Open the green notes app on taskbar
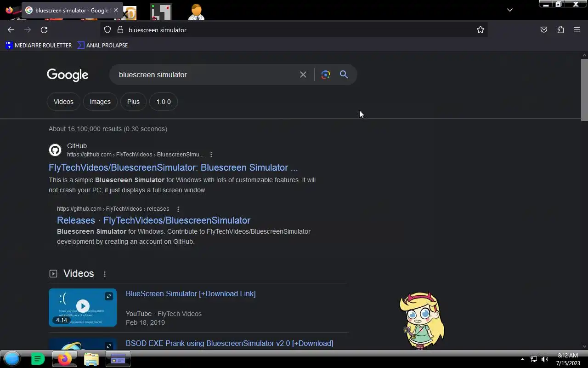The image size is (588, 368). (38, 359)
